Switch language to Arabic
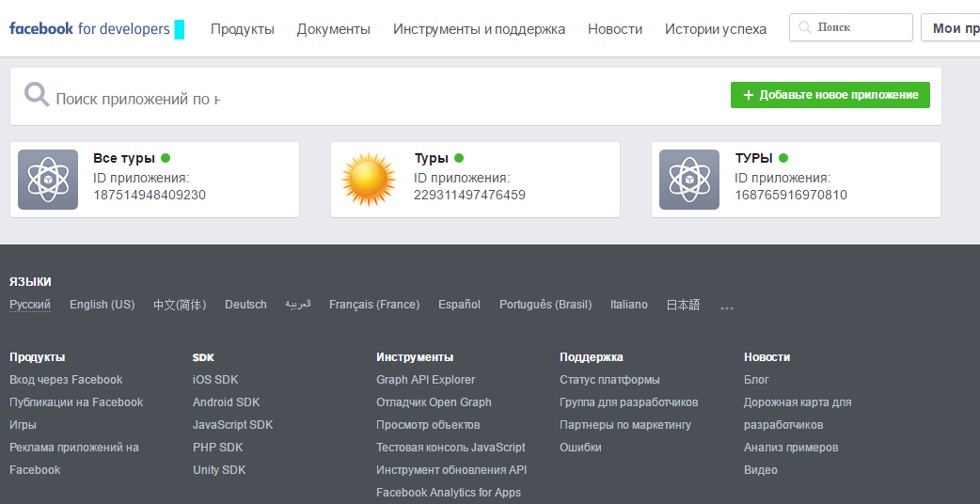 coord(298,305)
